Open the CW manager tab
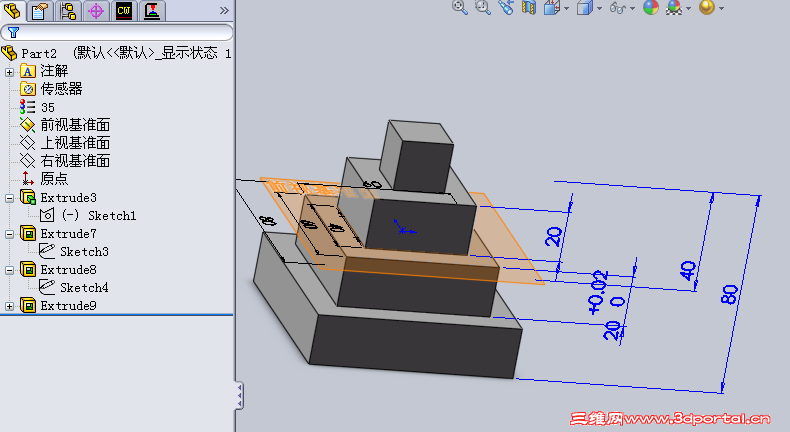Viewport: 790px width, 432px height. (x=124, y=11)
